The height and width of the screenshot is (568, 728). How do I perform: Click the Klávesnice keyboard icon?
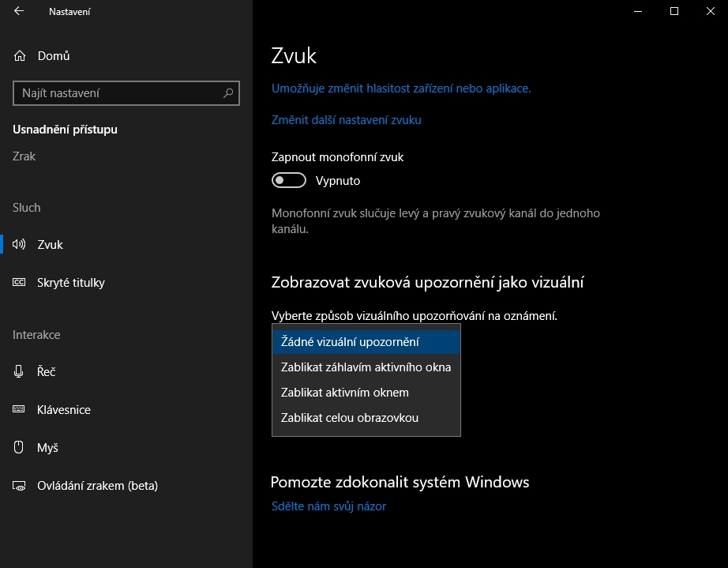point(20,410)
